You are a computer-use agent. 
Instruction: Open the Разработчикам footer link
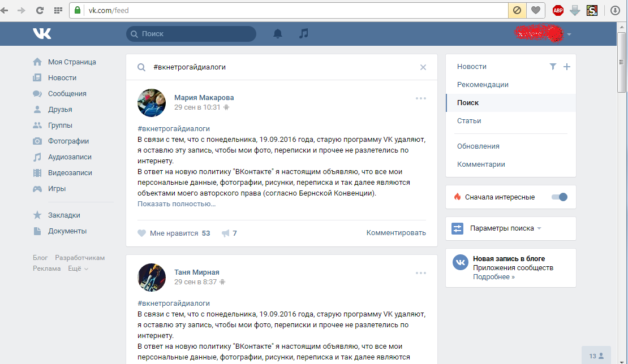(x=80, y=258)
